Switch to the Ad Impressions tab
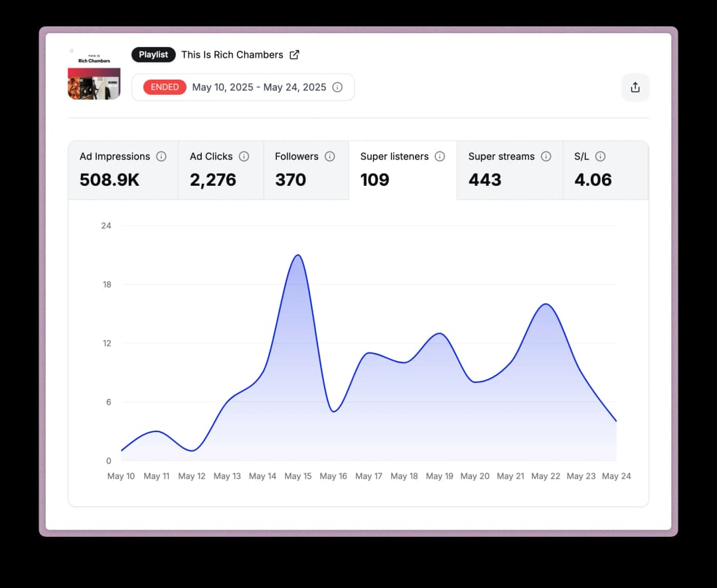This screenshot has width=717, height=588. (123, 171)
